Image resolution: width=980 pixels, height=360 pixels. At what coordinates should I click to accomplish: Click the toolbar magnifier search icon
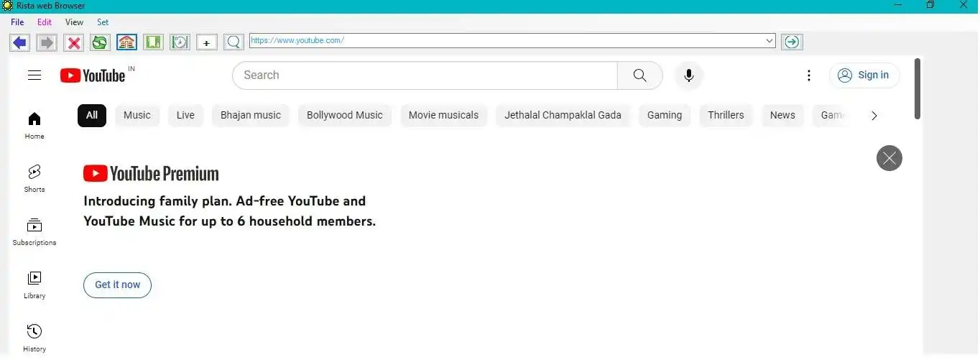point(234,42)
